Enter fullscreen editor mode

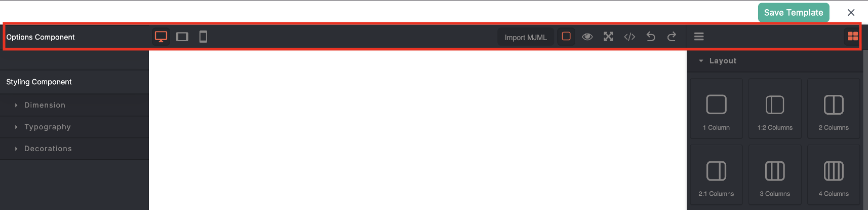click(608, 37)
